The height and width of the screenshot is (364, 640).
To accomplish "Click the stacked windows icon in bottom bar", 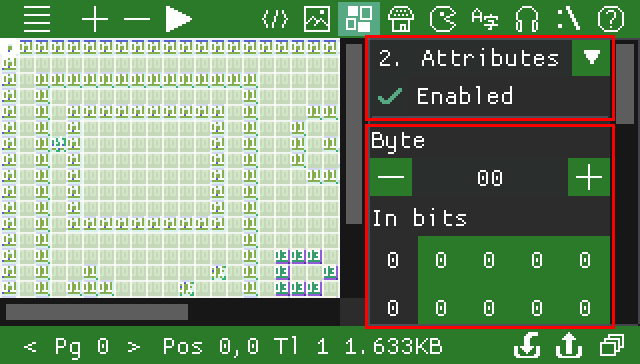I will [x=611, y=345].
